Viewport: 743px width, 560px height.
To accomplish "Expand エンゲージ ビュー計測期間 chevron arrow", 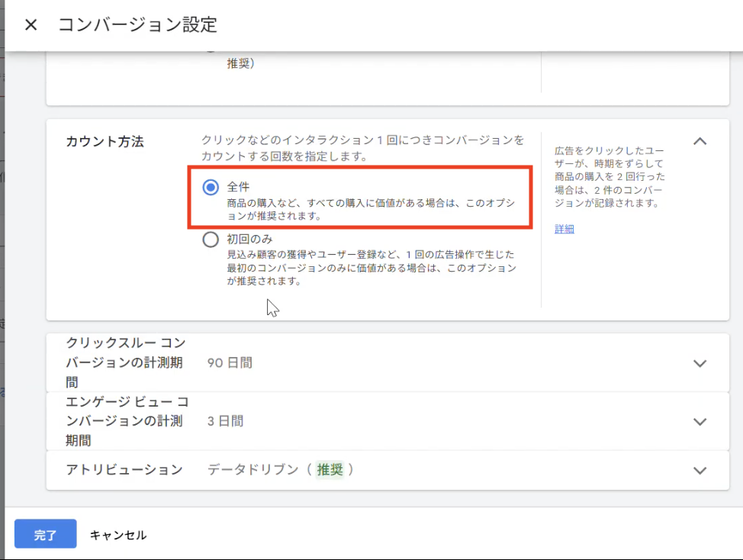I will pos(700,421).
